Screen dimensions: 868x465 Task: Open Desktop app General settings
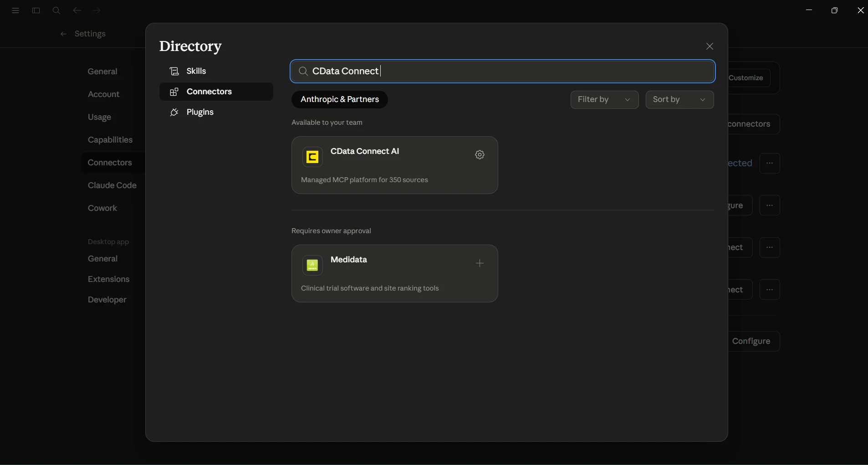(x=102, y=259)
